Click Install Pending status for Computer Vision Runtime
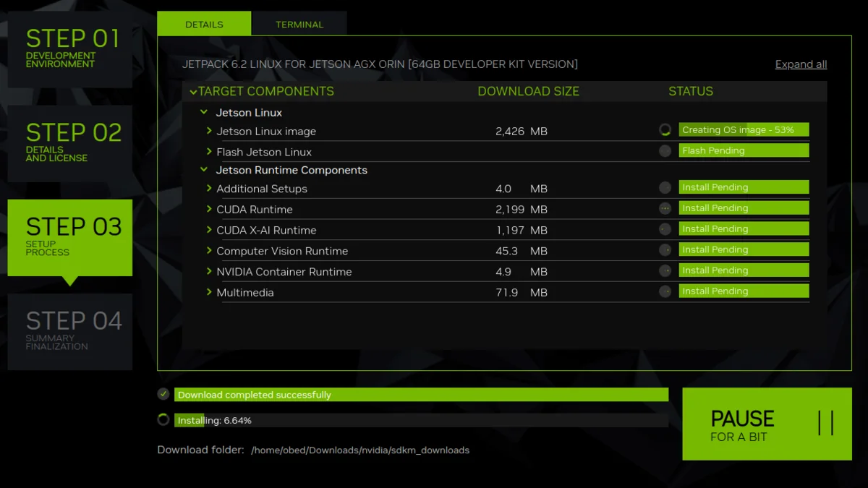 point(744,249)
